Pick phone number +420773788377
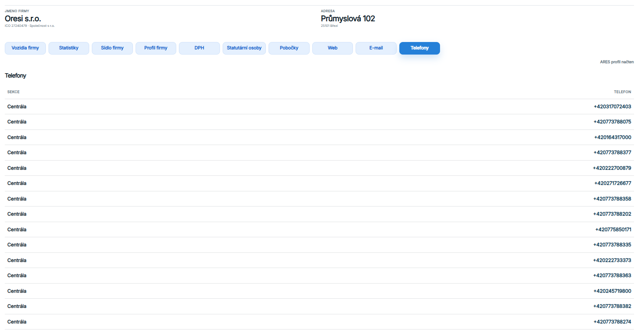Viewport: 644px width, 336px height. pyautogui.click(x=612, y=153)
